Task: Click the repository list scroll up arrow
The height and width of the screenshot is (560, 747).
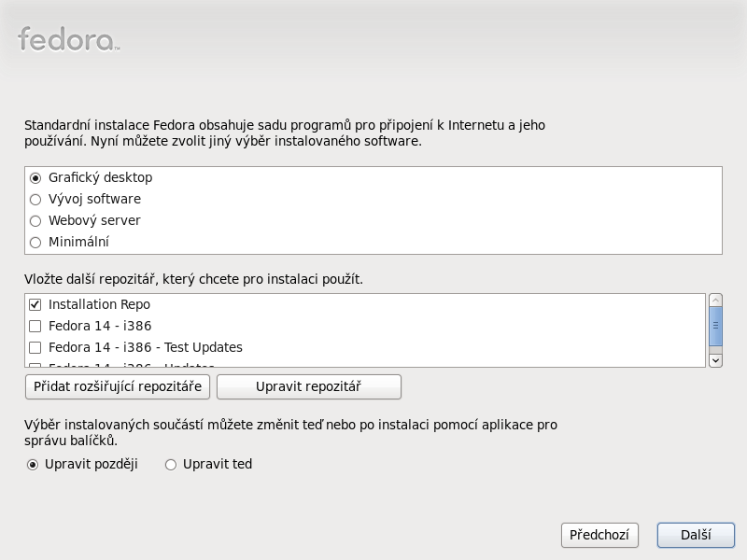Action: pyautogui.click(x=715, y=300)
